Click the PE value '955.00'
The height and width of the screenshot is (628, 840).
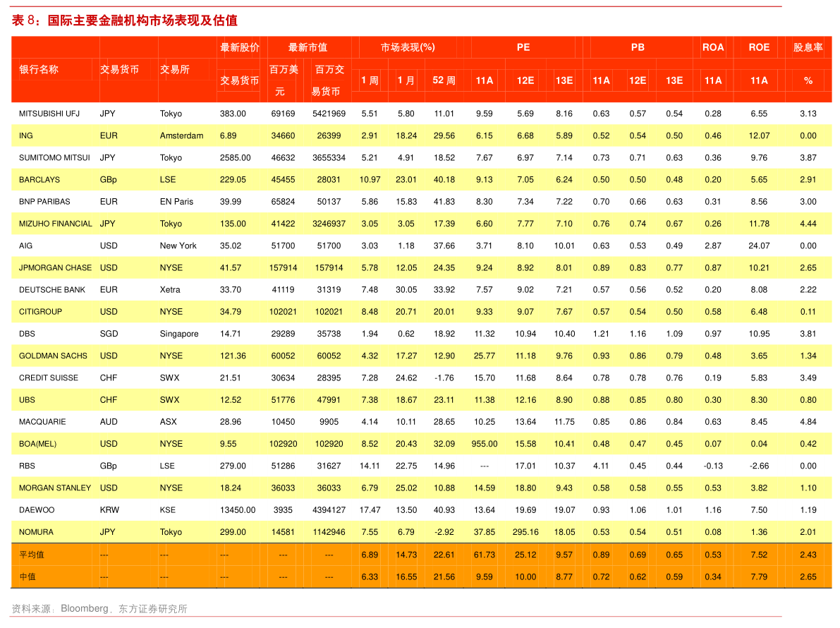pyautogui.click(x=485, y=444)
